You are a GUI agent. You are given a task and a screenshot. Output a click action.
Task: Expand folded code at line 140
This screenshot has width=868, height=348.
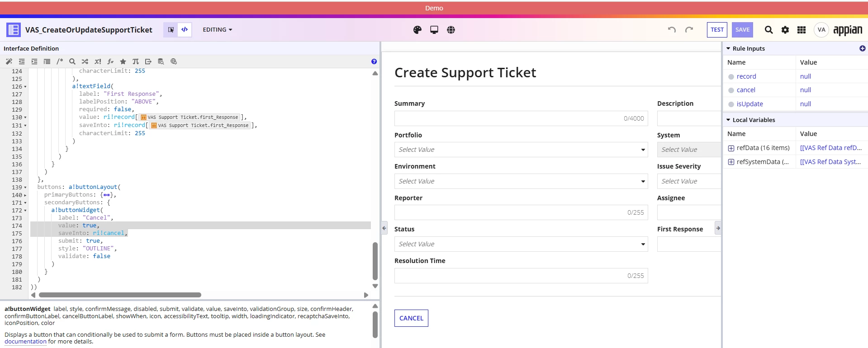click(25, 195)
